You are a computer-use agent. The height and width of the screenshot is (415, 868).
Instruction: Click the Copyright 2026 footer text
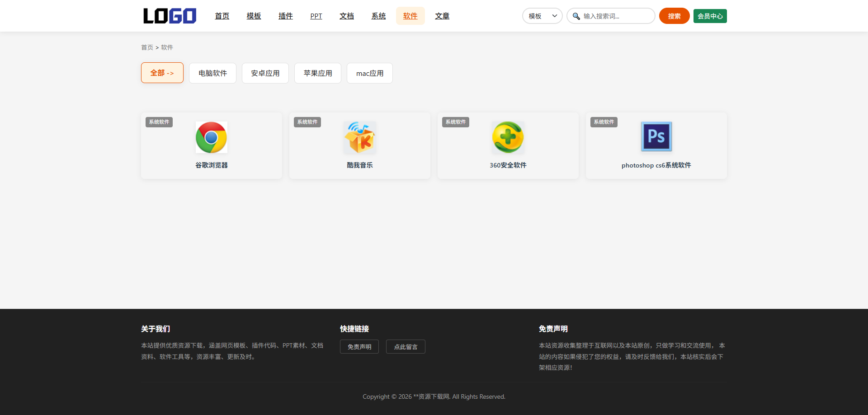(434, 396)
